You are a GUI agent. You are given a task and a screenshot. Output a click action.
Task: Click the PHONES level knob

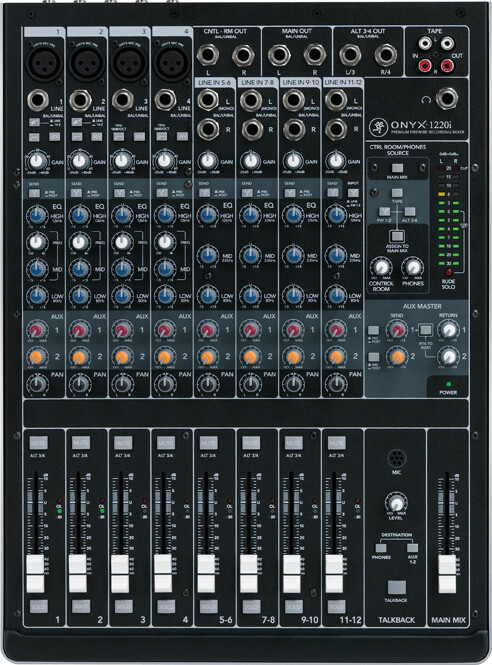pyautogui.click(x=413, y=267)
